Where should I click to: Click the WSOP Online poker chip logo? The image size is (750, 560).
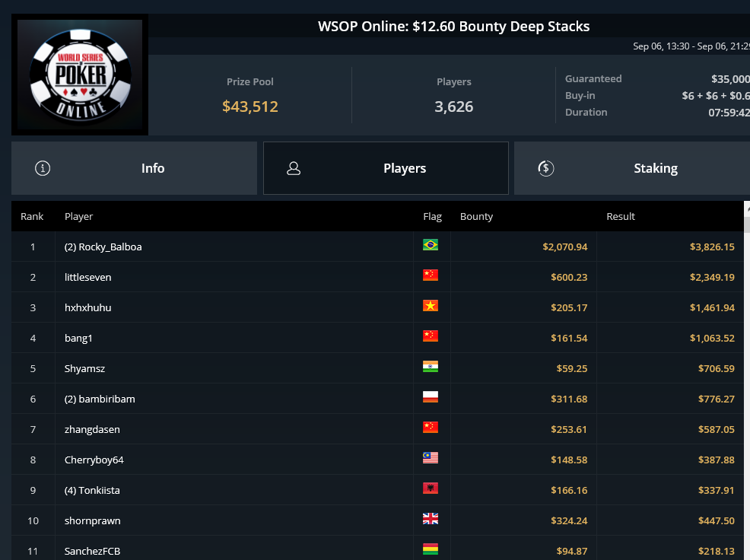(80, 75)
